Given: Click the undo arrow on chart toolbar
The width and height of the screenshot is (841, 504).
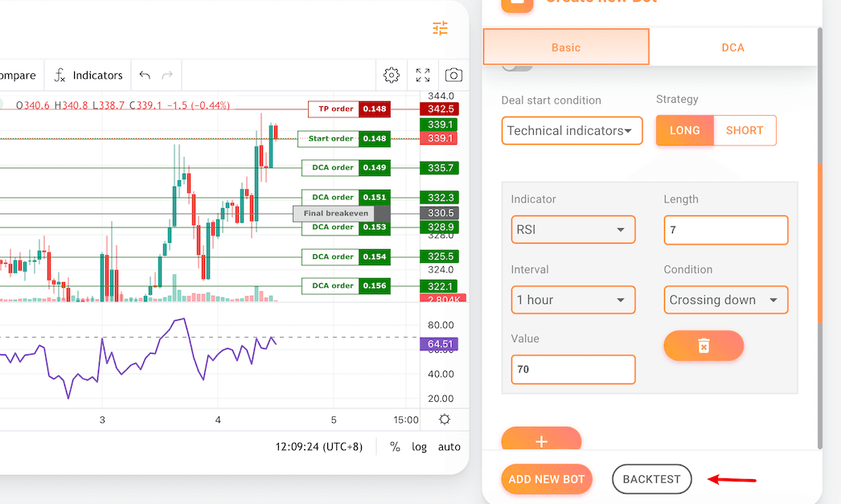Looking at the screenshot, I should [x=145, y=76].
